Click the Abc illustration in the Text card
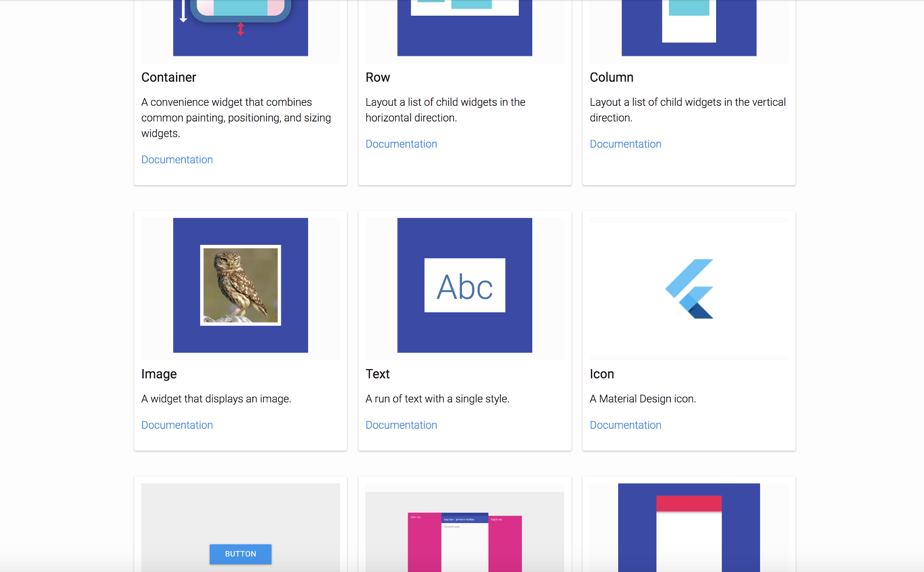 (x=465, y=285)
